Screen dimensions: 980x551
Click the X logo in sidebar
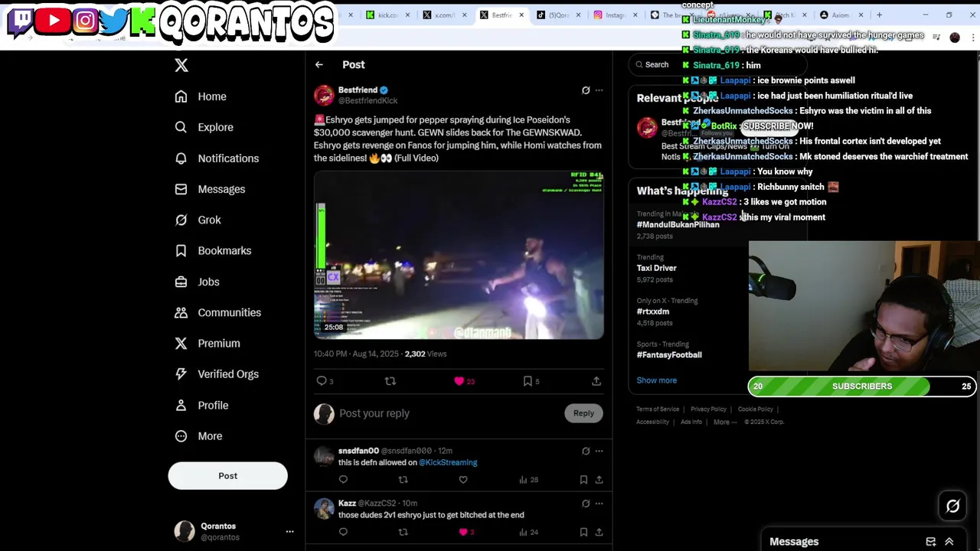[x=181, y=65]
